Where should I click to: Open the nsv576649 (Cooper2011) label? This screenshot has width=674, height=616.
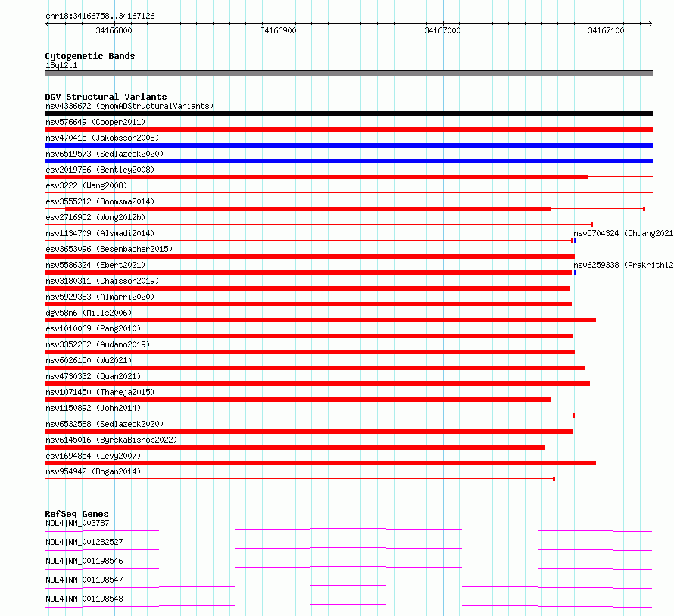click(x=95, y=122)
